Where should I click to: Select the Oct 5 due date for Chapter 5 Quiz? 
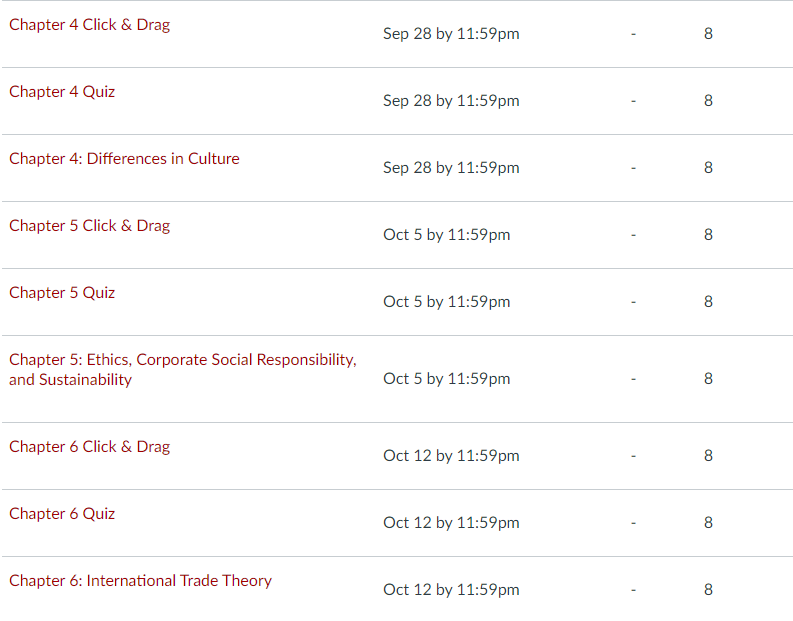(447, 302)
